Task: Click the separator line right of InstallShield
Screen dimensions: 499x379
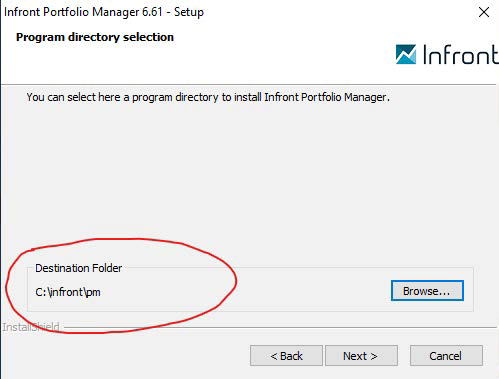Action: point(280,328)
